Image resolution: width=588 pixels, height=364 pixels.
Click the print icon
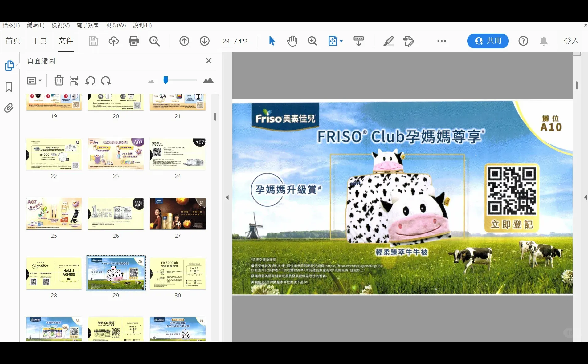click(133, 41)
